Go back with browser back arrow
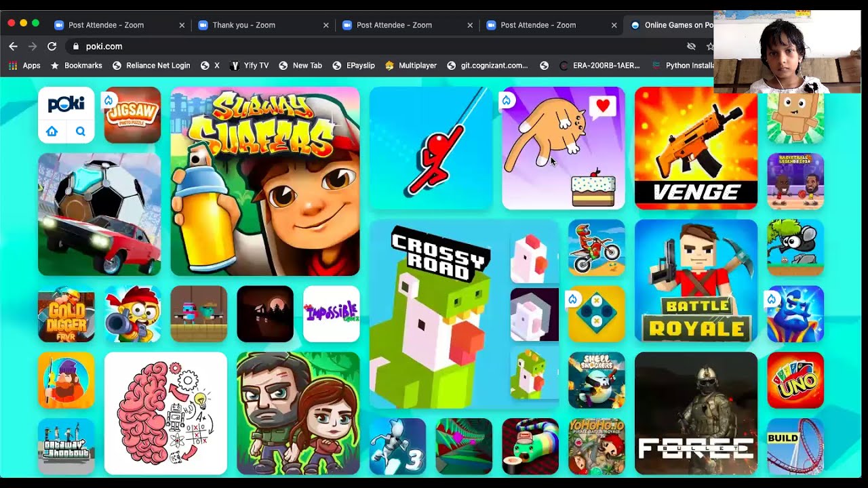The height and width of the screenshot is (488, 868). click(13, 46)
